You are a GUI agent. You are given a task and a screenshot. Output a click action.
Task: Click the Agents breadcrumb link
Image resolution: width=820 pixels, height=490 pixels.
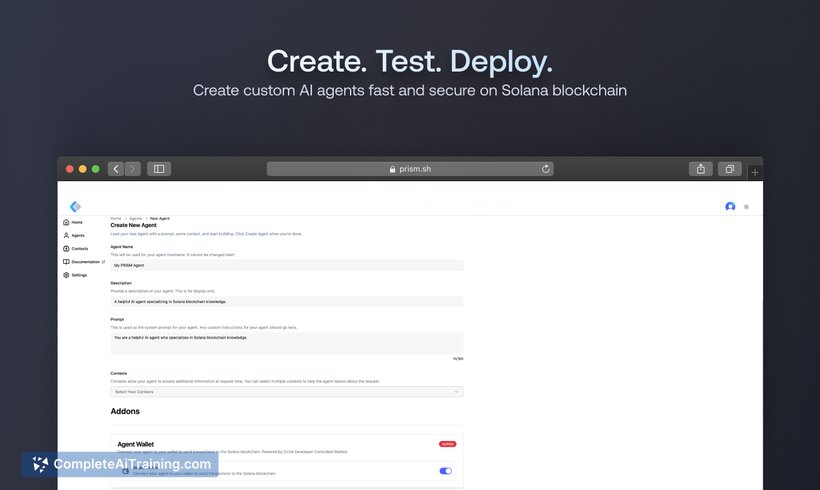click(x=135, y=219)
